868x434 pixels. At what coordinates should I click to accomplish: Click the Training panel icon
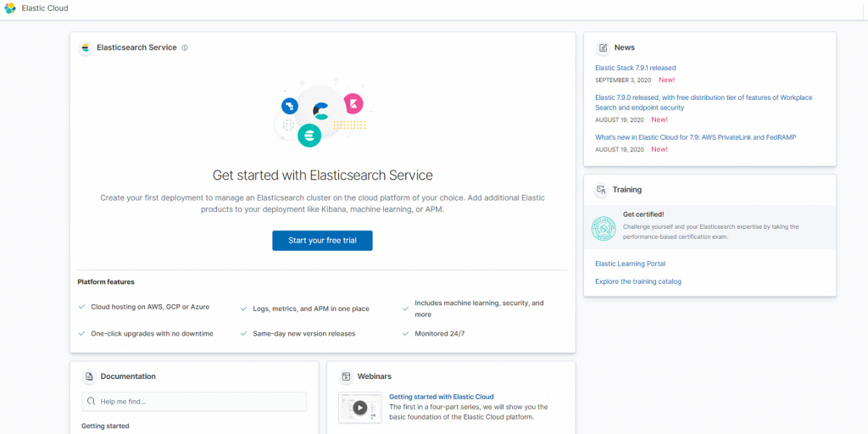coord(601,190)
